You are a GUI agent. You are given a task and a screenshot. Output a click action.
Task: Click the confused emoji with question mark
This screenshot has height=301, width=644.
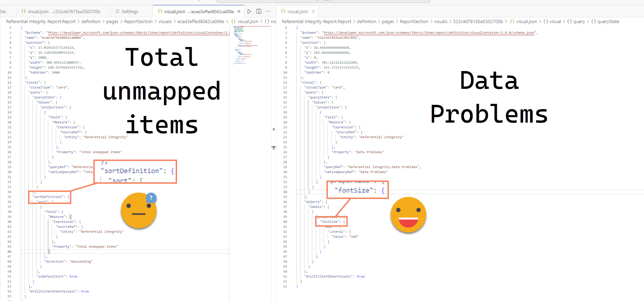tap(139, 211)
